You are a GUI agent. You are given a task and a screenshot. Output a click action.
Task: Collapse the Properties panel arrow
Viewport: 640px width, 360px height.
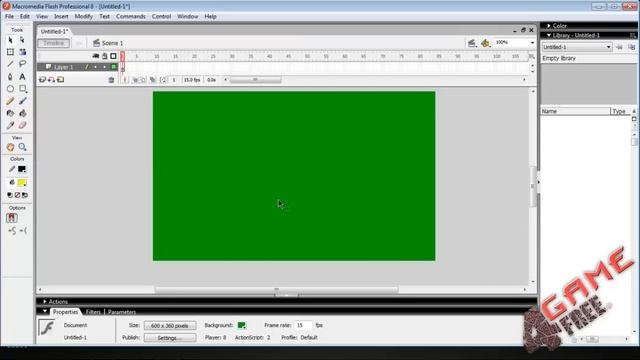coord(44,311)
